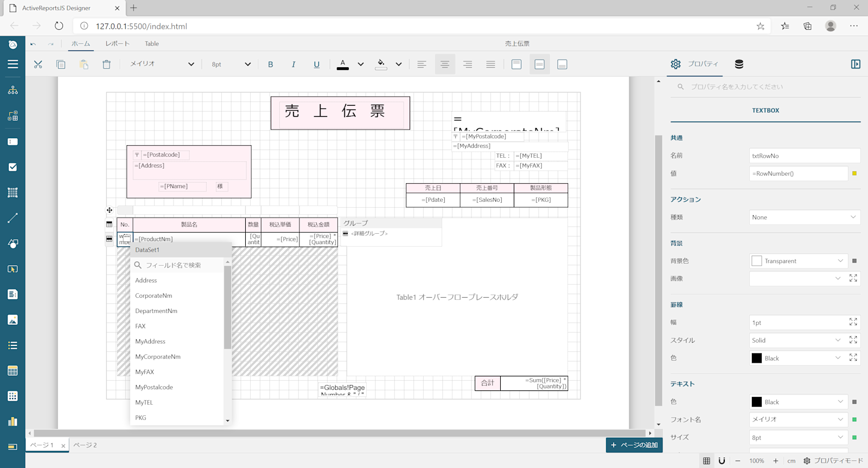Click the Properties gear icon
The height and width of the screenshot is (468, 868).
coord(675,64)
